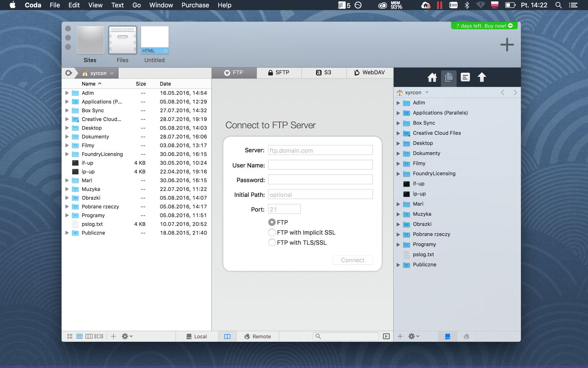Click the Publish up-arrow icon in the sidebar
This screenshot has height=368, width=588.
482,77
